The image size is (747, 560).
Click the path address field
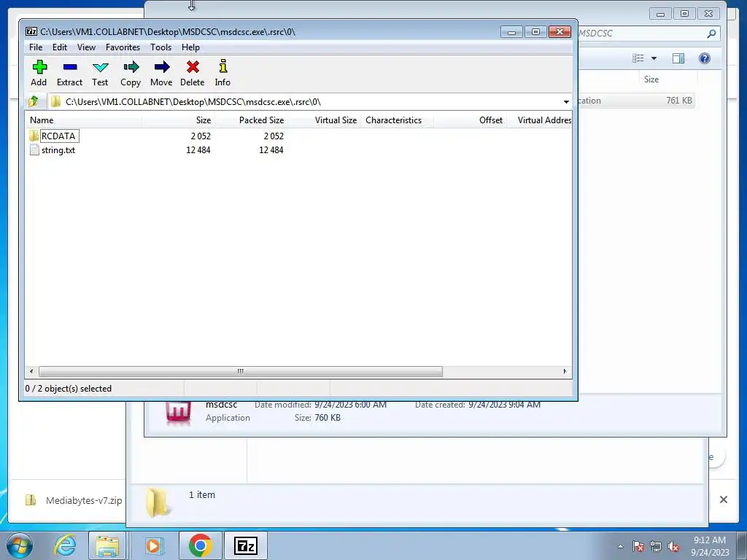point(305,102)
